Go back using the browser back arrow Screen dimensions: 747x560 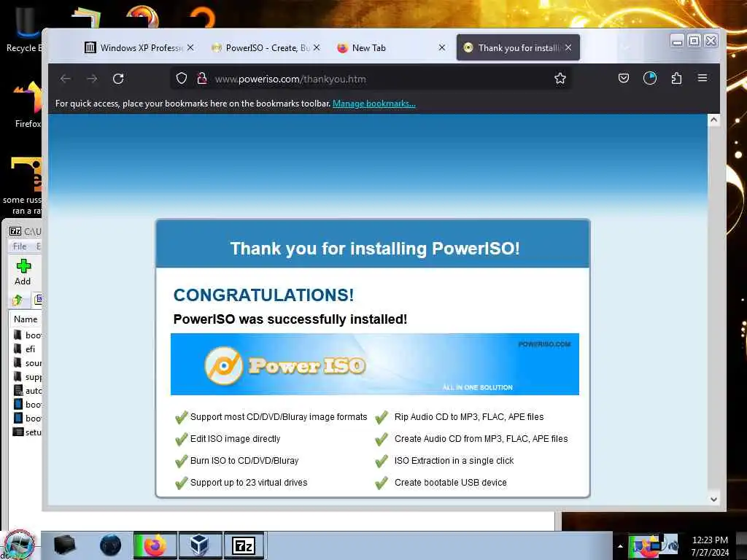(x=66, y=79)
